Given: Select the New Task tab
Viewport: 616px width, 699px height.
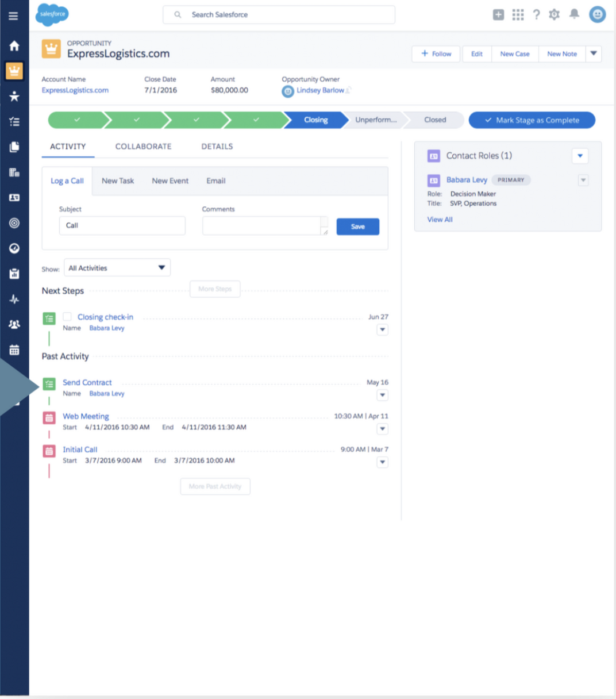Looking at the screenshot, I should click(118, 180).
